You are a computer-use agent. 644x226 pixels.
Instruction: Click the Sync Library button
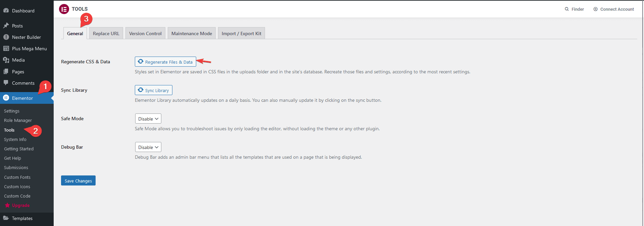click(154, 90)
